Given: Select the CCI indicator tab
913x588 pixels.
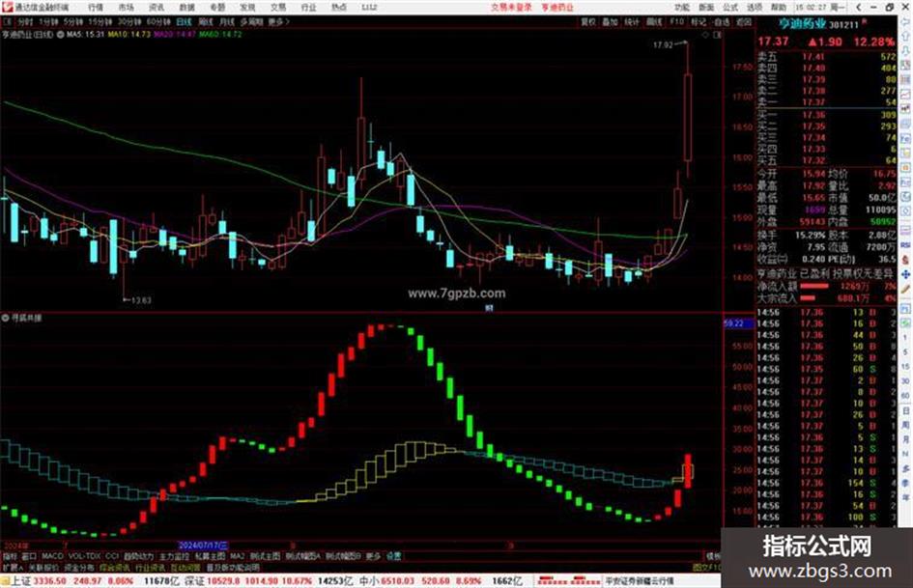Looking at the screenshot, I should [x=112, y=556].
